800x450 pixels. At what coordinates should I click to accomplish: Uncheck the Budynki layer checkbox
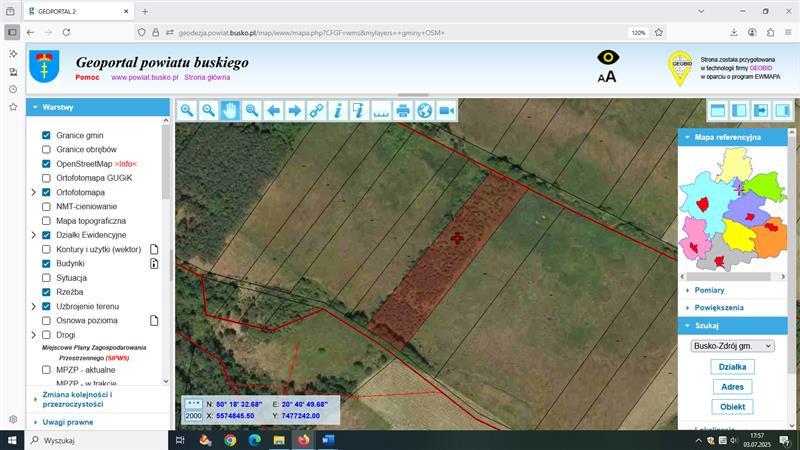click(46, 263)
